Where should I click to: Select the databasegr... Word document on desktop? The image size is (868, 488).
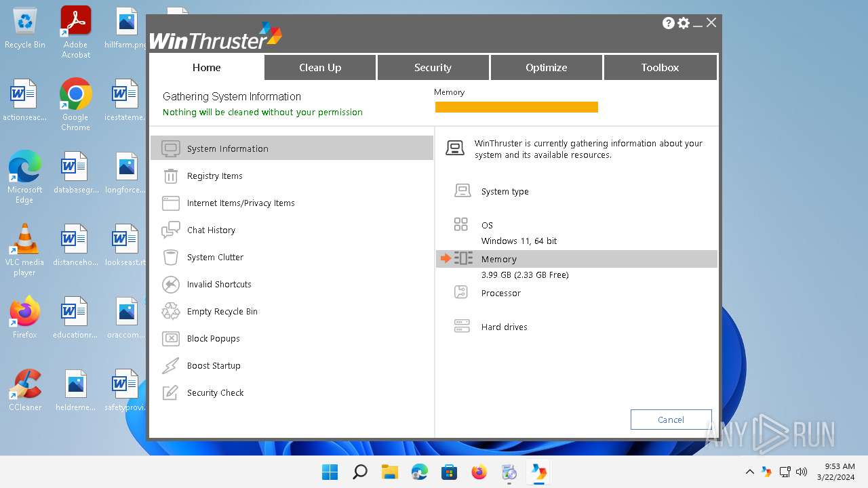[75, 172]
